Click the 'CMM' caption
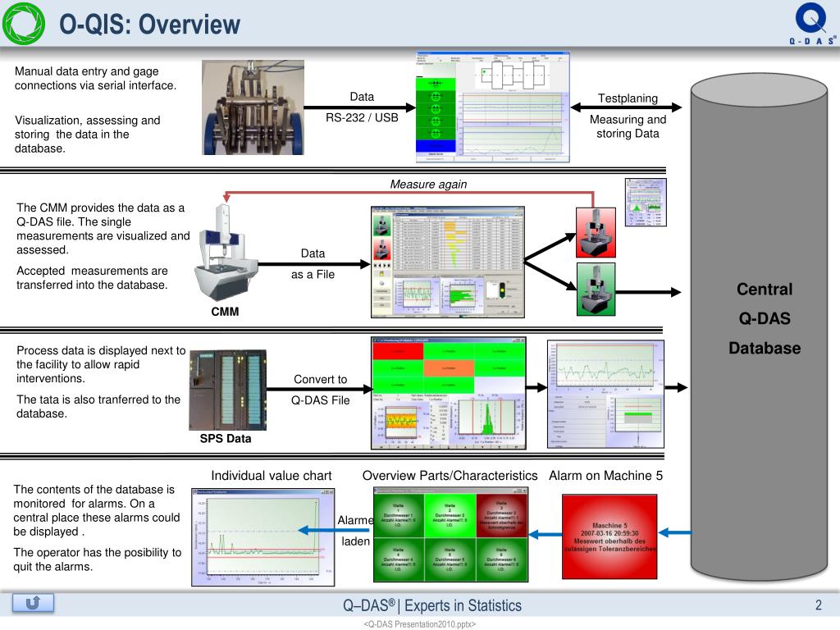The width and height of the screenshot is (840, 630). tap(225, 311)
